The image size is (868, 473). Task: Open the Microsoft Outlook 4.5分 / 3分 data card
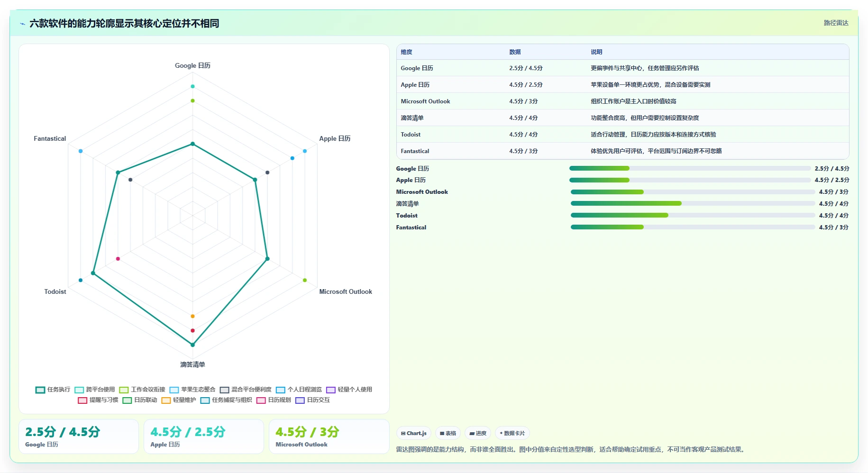click(x=329, y=437)
